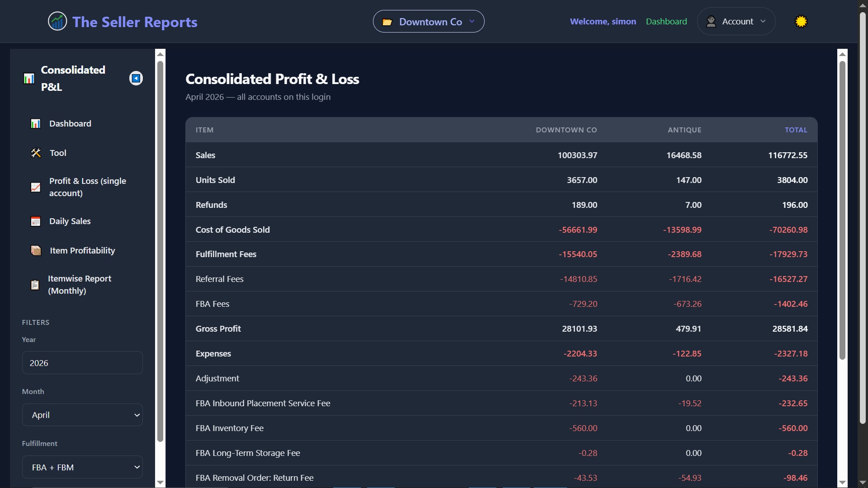Click Cost of Goods Sold label
868x488 pixels.
pos(232,230)
